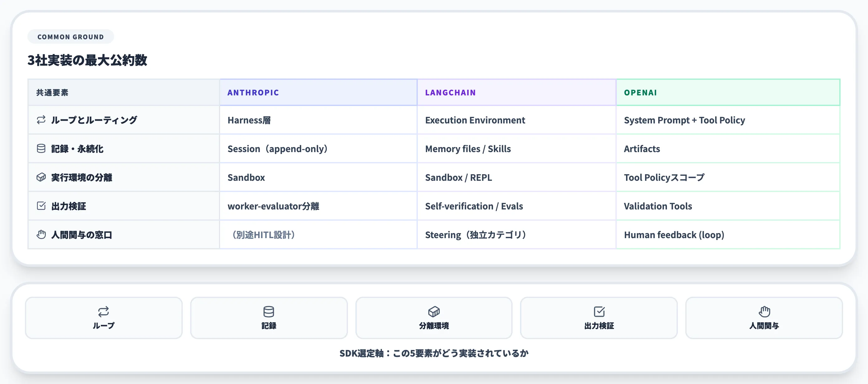Click the ループとルーティング row label

[x=94, y=120]
